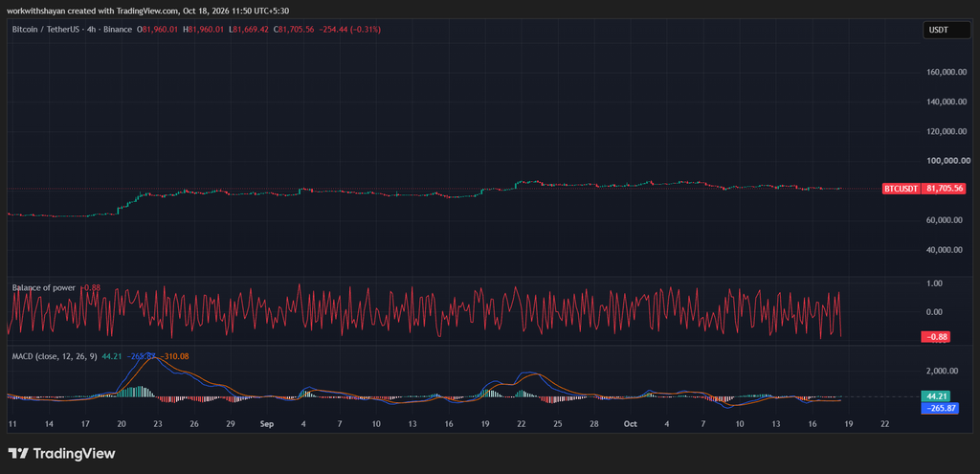Click the Oct label on the time axis
The height and width of the screenshot is (474, 980).
pyautogui.click(x=630, y=424)
